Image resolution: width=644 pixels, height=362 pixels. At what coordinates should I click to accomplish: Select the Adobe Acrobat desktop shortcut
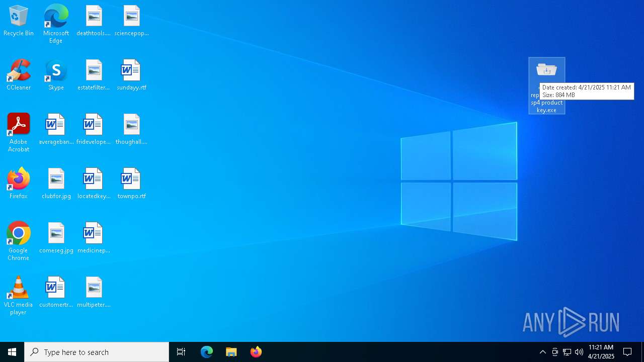pyautogui.click(x=19, y=133)
